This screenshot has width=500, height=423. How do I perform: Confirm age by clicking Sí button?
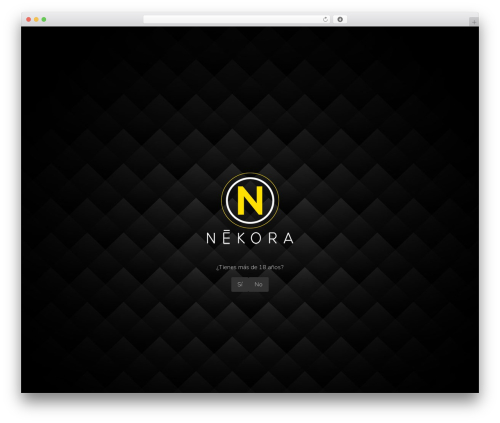240,284
